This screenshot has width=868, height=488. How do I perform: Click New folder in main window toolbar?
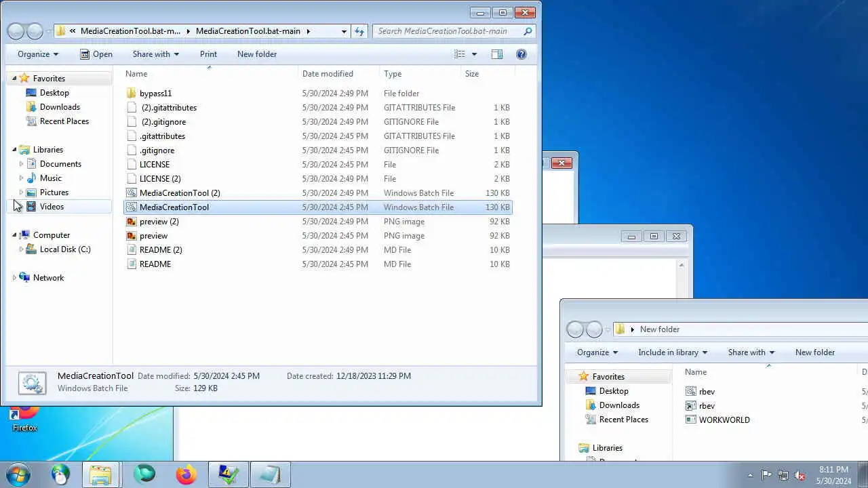[x=257, y=54]
